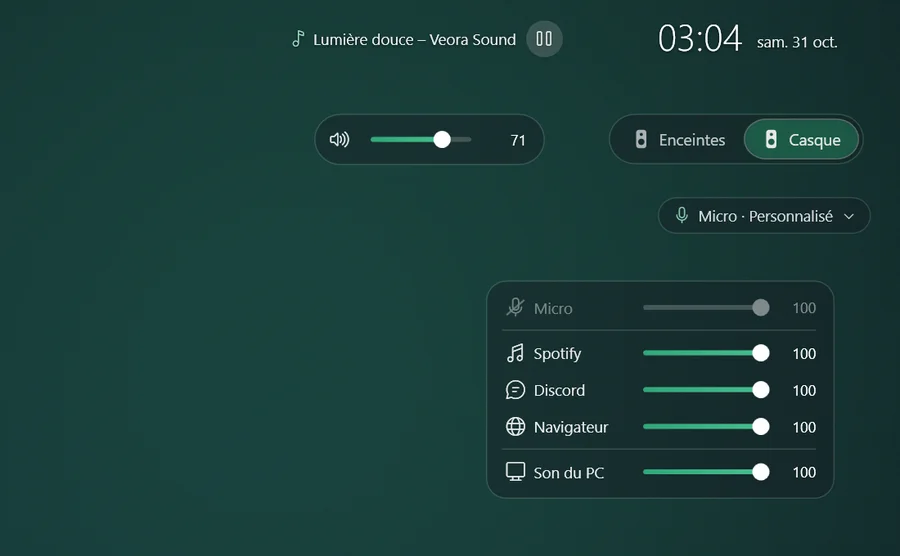The height and width of the screenshot is (556, 900).
Task: Click the Micro volume slider in mixer
Action: tap(706, 308)
